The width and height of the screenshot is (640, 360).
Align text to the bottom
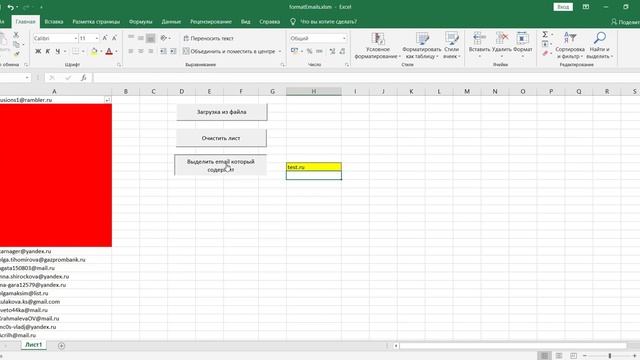tap(151, 38)
